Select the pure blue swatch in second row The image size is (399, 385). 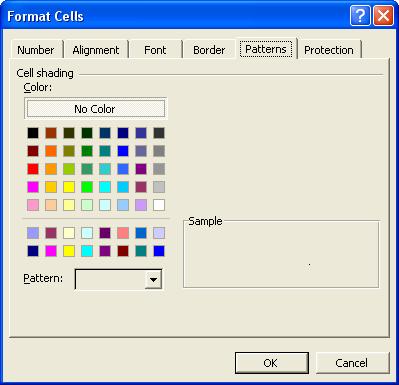coord(123,151)
